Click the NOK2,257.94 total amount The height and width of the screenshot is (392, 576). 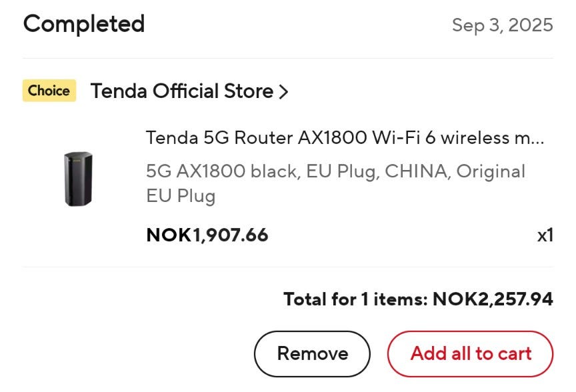(x=493, y=299)
